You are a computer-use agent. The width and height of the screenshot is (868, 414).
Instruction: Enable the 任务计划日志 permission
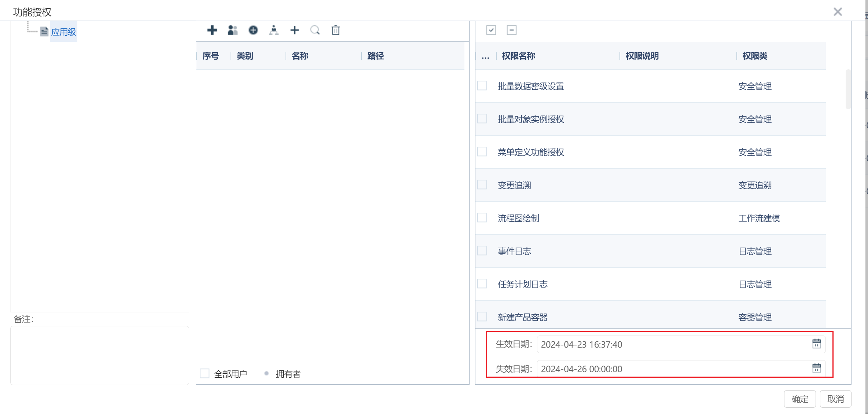[482, 283]
